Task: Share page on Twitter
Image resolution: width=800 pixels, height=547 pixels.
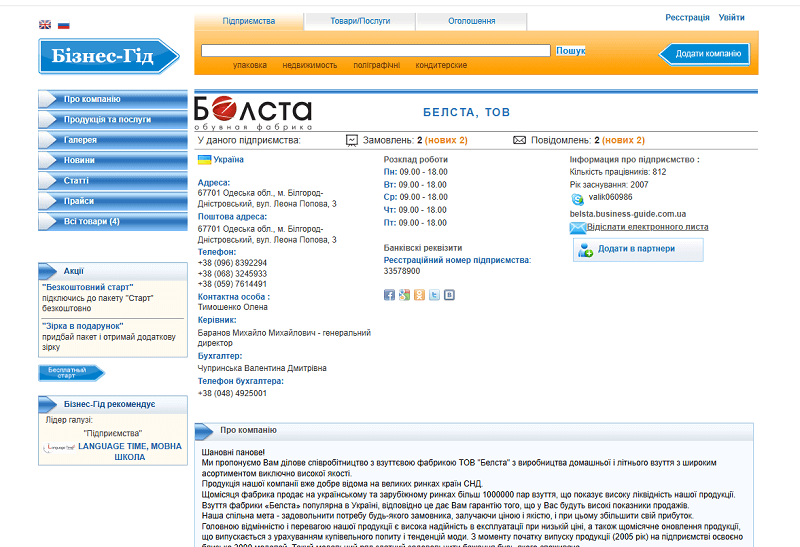Action: coord(434,295)
